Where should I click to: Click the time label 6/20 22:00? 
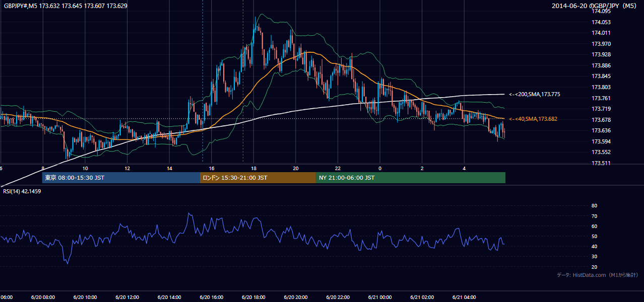[338, 297]
